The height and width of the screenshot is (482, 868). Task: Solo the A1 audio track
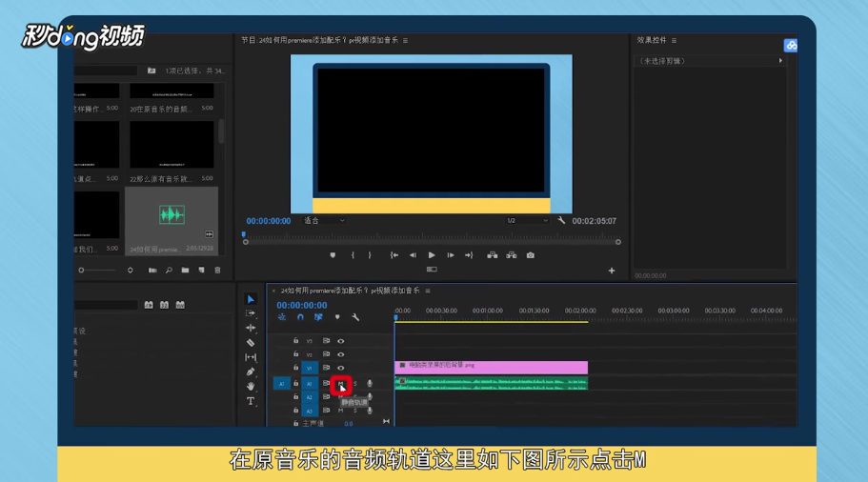355,384
